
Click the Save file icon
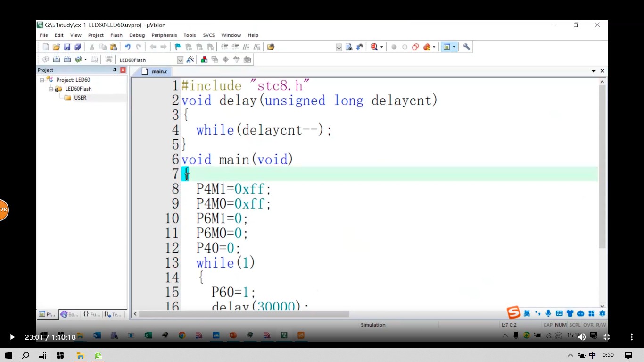pyautogui.click(x=67, y=47)
